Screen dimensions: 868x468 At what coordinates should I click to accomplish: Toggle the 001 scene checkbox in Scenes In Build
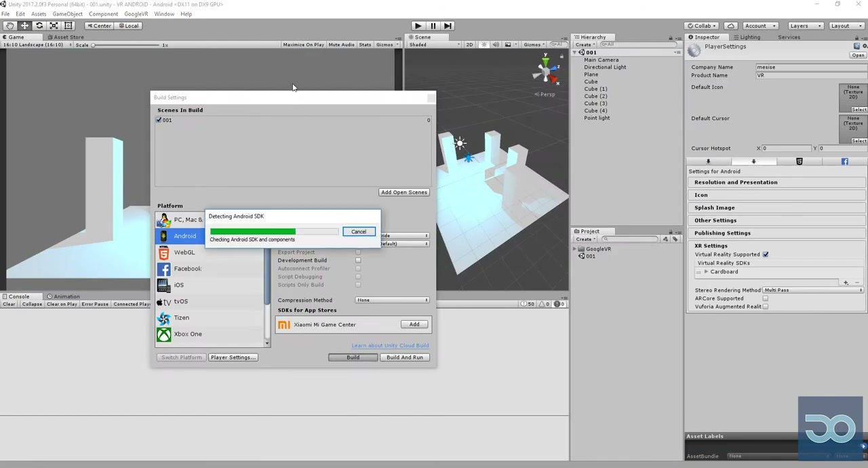pyautogui.click(x=159, y=120)
